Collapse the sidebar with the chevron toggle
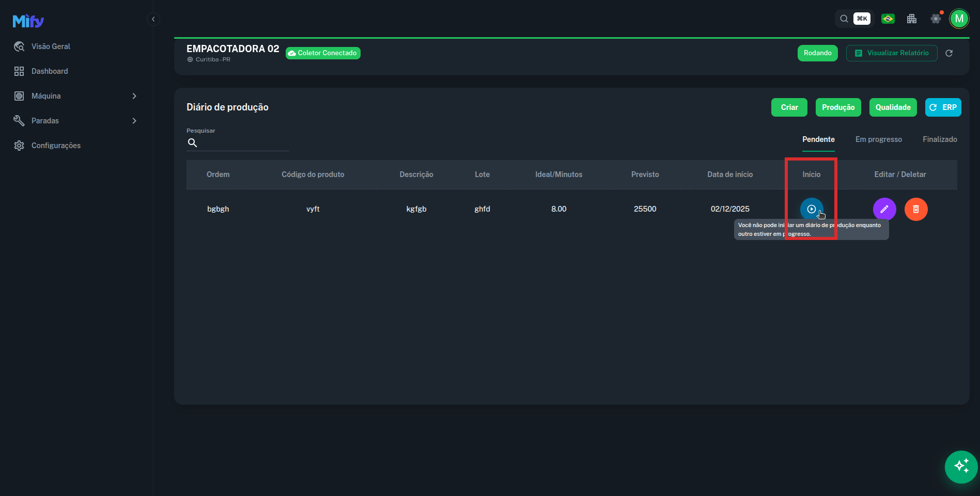Screen dimensions: 980x496 (153, 19)
